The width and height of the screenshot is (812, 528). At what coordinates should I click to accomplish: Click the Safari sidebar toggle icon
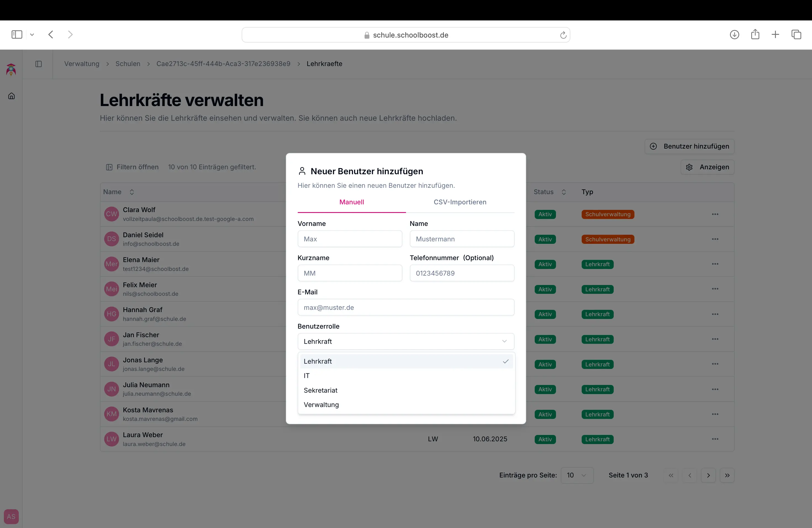(x=17, y=35)
